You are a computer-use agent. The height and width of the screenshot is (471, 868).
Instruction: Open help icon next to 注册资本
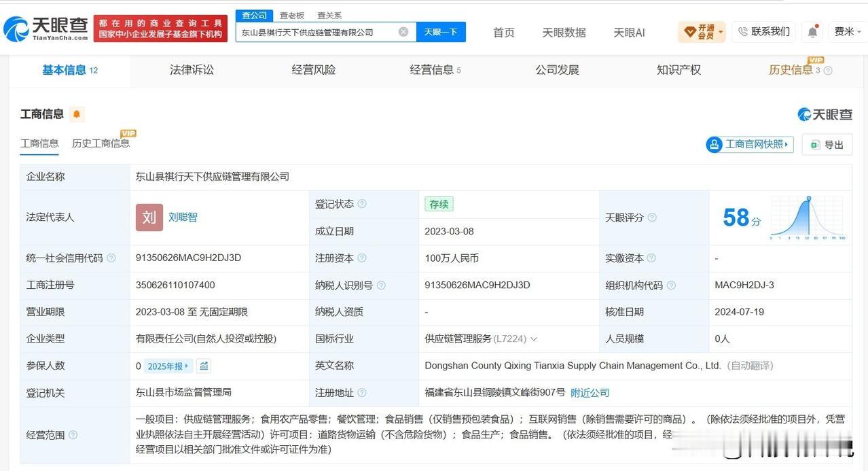[362, 258]
